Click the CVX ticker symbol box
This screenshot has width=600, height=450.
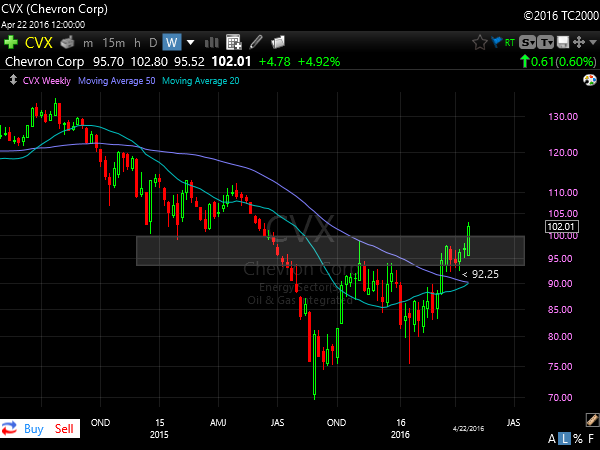[x=39, y=42]
